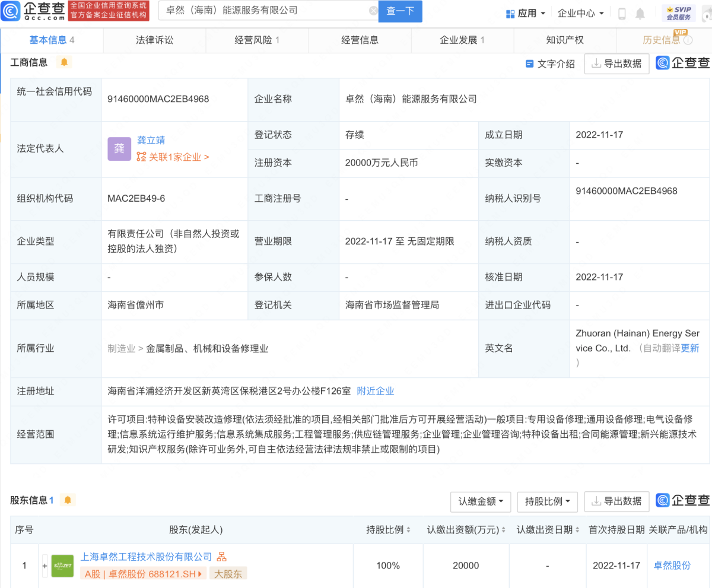Click credit code 91460000MAC2EB4968 under 统一社会信用代码
Image resolution: width=712 pixels, height=588 pixels.
158,99
